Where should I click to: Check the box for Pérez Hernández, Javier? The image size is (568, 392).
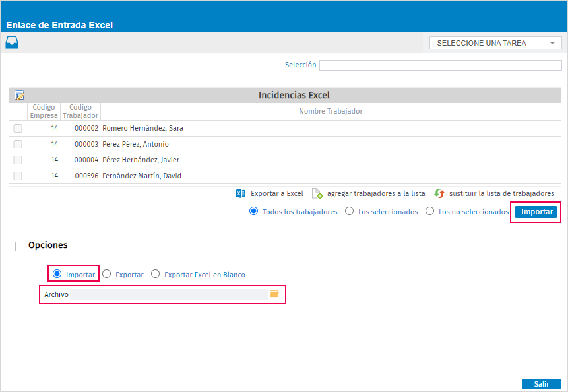point(18,160)
